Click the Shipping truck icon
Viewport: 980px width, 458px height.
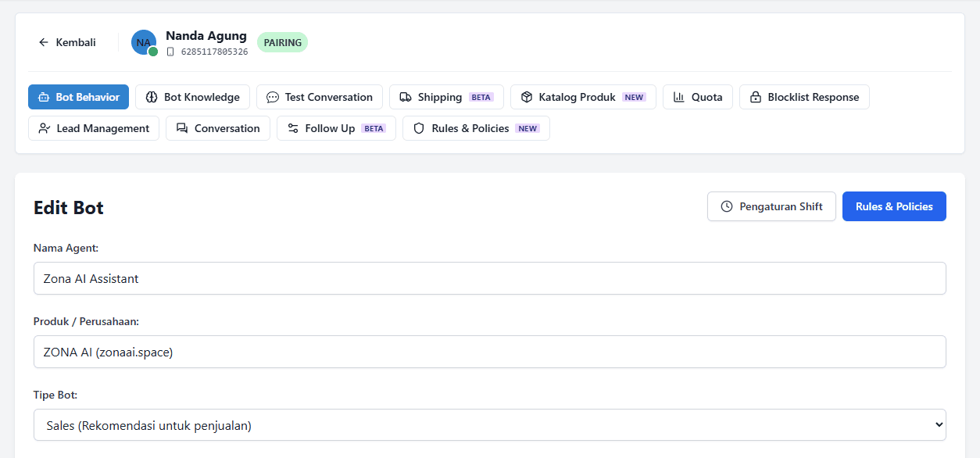pyautogui.click(x=406, y=97)
